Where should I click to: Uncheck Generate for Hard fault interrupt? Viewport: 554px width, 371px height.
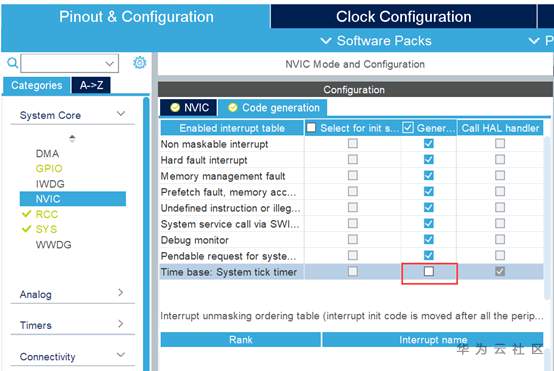[x=429, y=159]
